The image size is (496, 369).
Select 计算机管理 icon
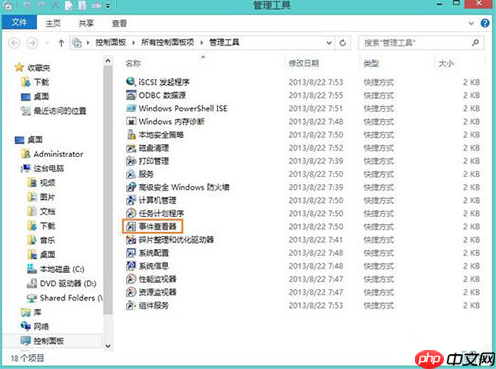[131, 200]
